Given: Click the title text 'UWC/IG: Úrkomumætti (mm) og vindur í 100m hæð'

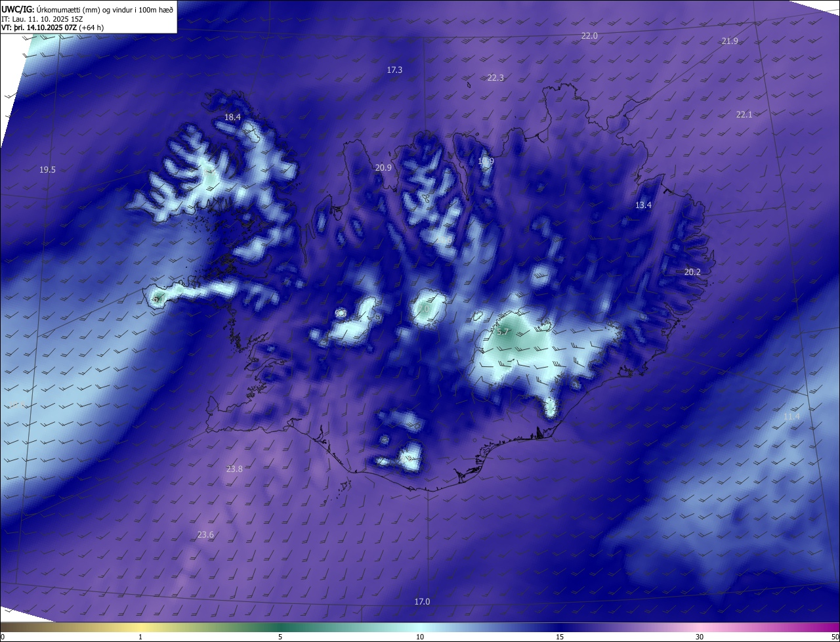Looking at the screenshot, I should click(x=87, y=9).
